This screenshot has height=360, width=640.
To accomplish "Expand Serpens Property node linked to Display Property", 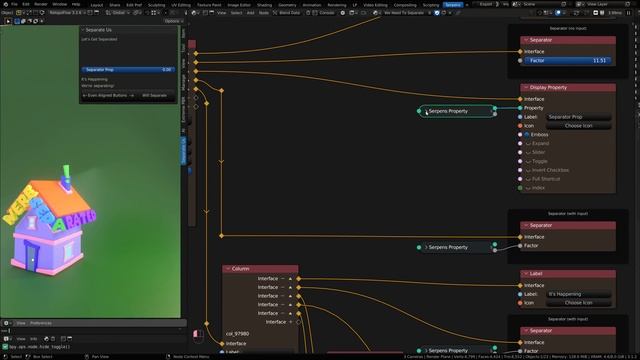I will point(426,111).
